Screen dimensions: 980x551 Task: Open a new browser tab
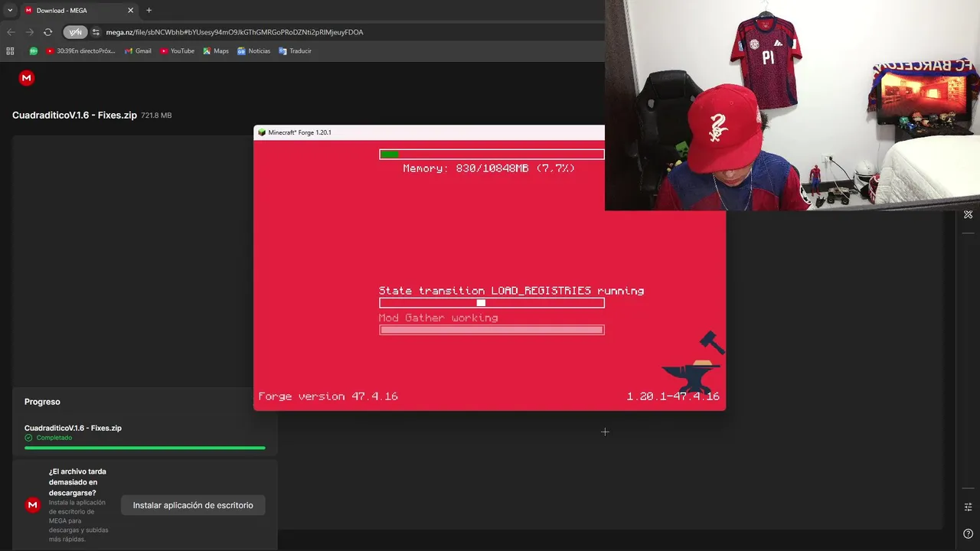coord(149,11)
